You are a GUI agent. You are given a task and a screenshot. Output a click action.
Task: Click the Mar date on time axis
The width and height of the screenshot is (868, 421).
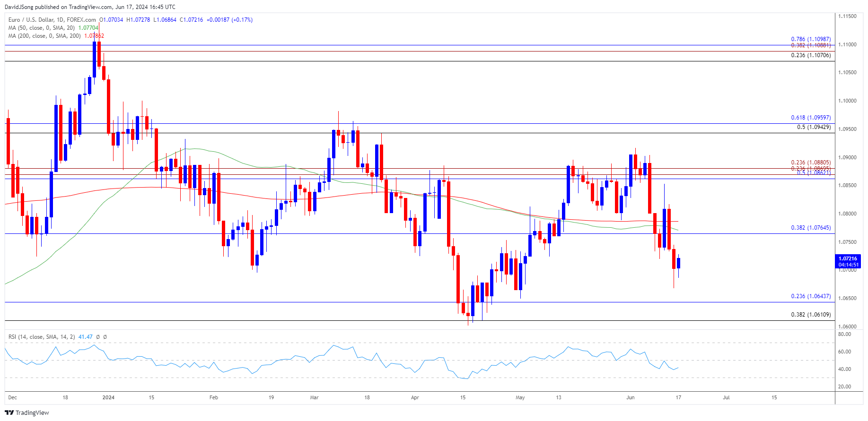(x=314, y=397)
